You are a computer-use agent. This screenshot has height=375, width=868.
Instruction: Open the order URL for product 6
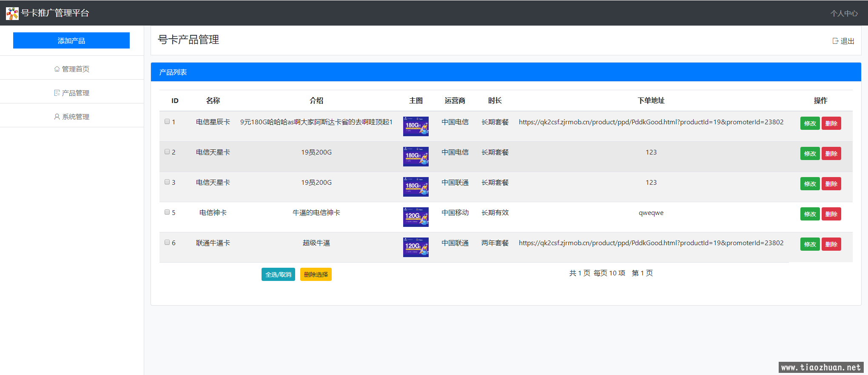(651, 243)
